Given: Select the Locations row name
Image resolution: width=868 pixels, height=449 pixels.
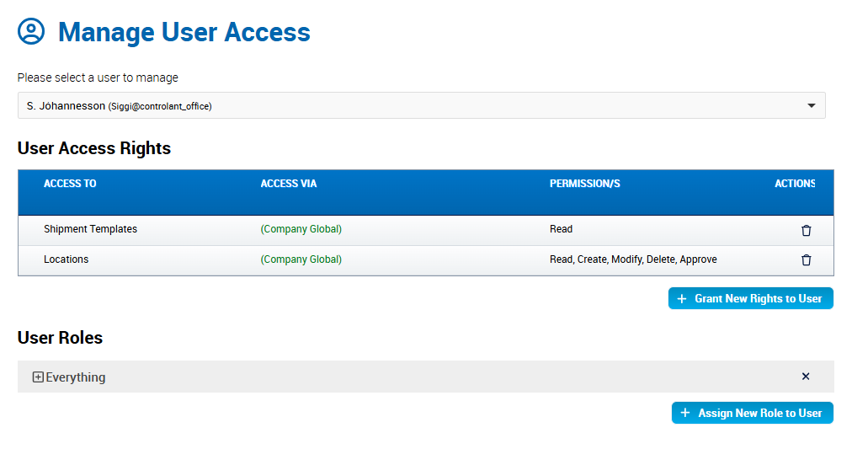Looking at the screenshot, I should point(66,259).
